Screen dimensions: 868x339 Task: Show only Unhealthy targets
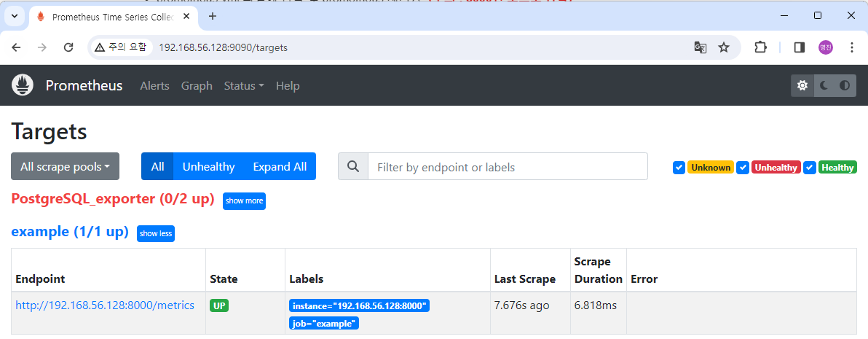click(209, 166)
